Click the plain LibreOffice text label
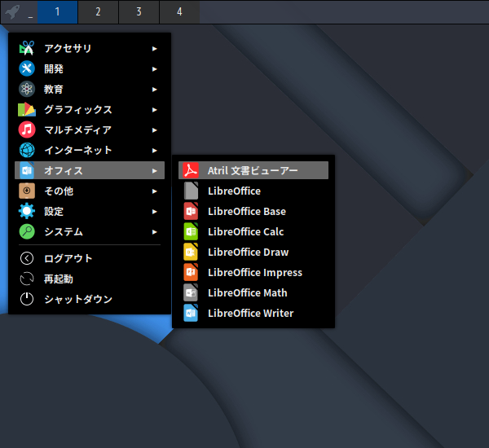Screen dimensions: 489x448 234,191
